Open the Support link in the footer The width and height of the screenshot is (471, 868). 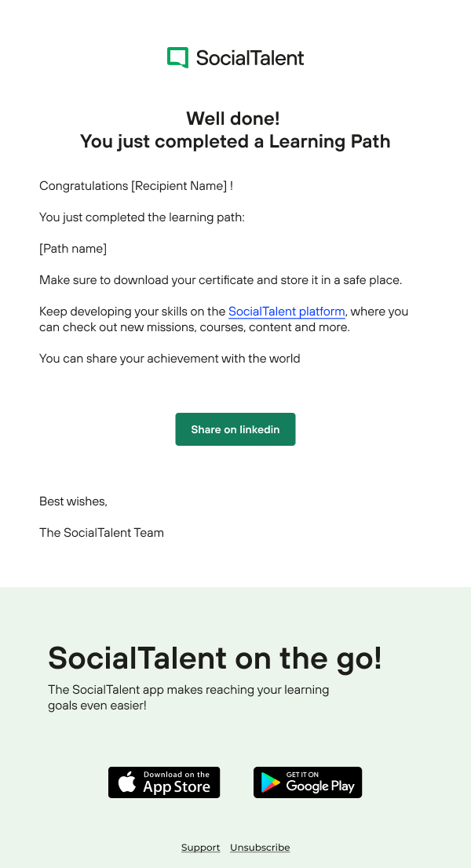point(200,848)
